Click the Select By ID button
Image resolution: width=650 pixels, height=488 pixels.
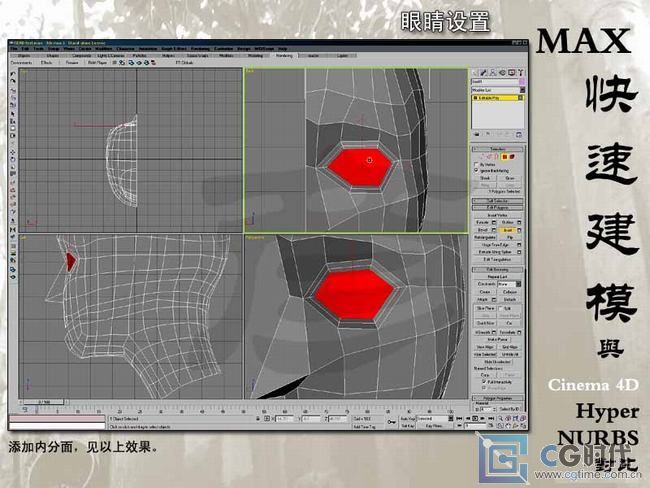pos(510,410)
